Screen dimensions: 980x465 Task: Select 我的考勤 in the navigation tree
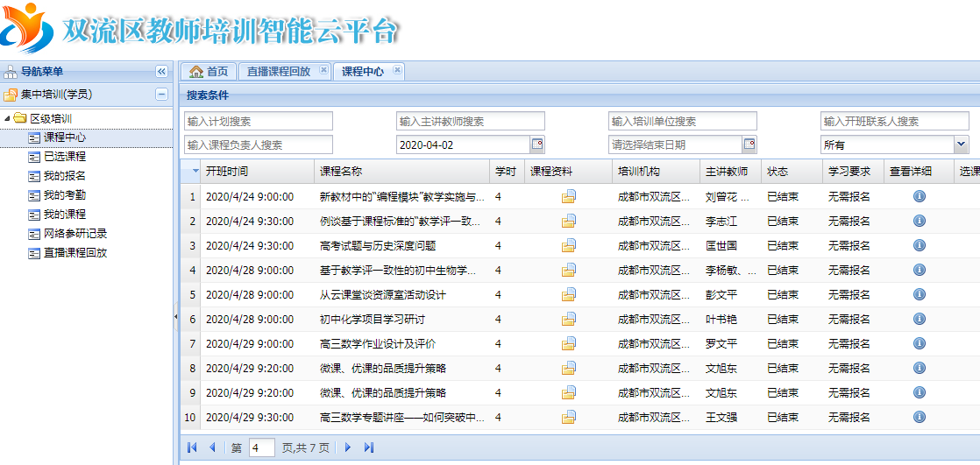[x=65, y=195]
